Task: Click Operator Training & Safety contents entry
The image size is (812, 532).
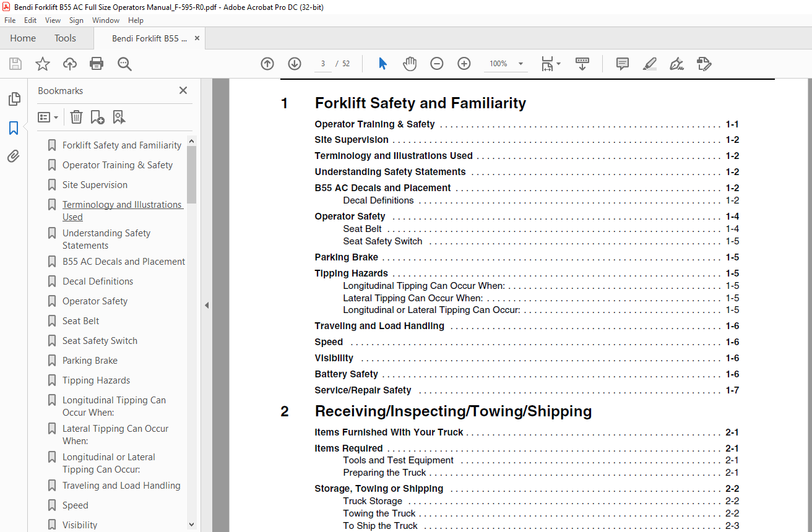Action: [527, 124]
